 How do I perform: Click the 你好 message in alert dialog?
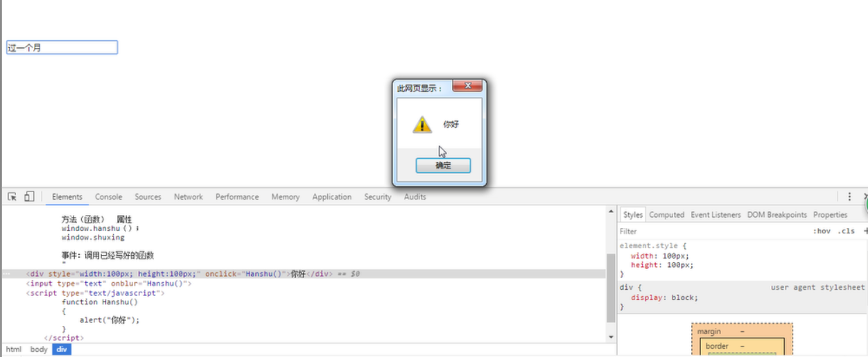tap(451, 125)
